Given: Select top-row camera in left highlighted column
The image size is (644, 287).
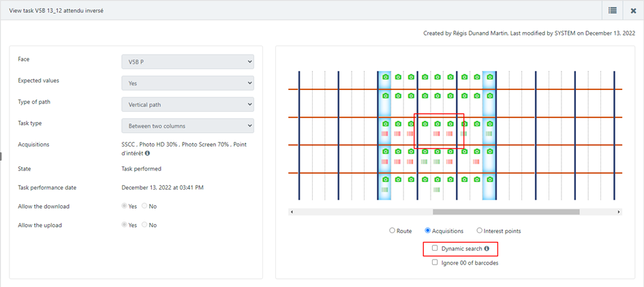Looking at the screenshot, I should pyautogui.click(x=385, y=77).
